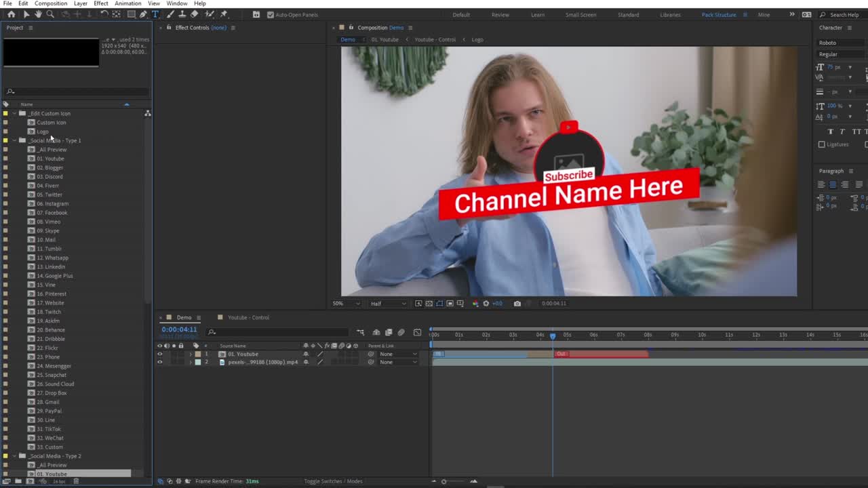Open the Composition menu
Image resolution: width=868 pixels, height=488 pixels.
(x=51, y=3)
